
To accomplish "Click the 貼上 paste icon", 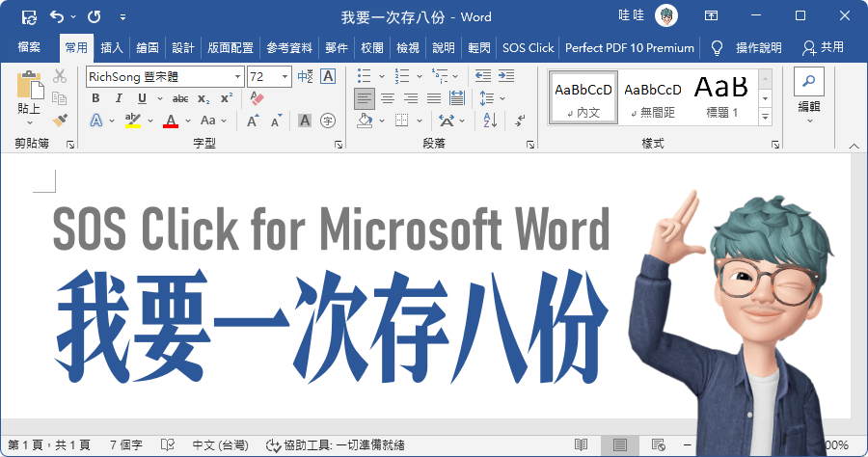I will (29, 85).
